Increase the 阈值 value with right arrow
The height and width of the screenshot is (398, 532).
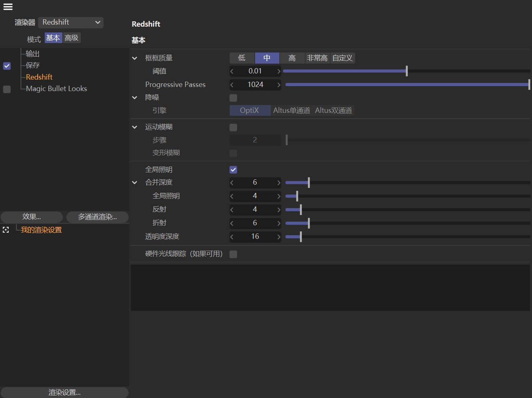click(279, 71)
